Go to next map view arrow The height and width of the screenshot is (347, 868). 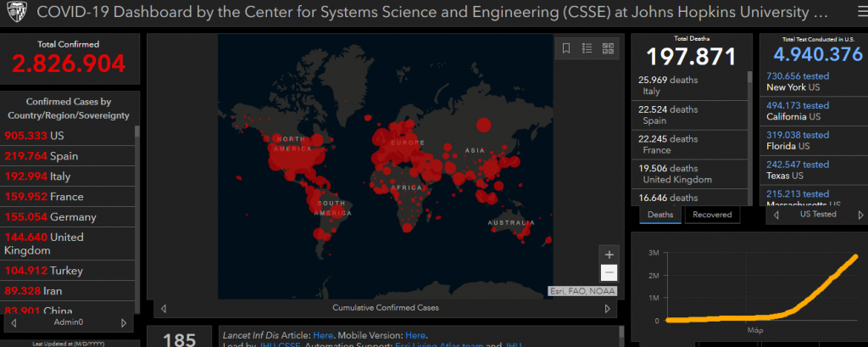607,309
